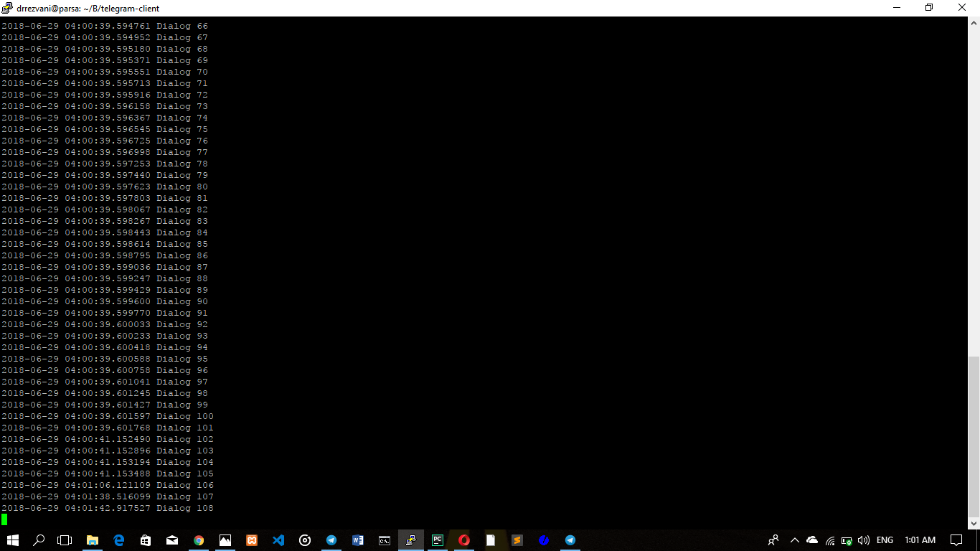The width and height of the screenshot is (980, 551).
Task: Open Wi-Fi network flyout
Action: [x=830, y=540]
